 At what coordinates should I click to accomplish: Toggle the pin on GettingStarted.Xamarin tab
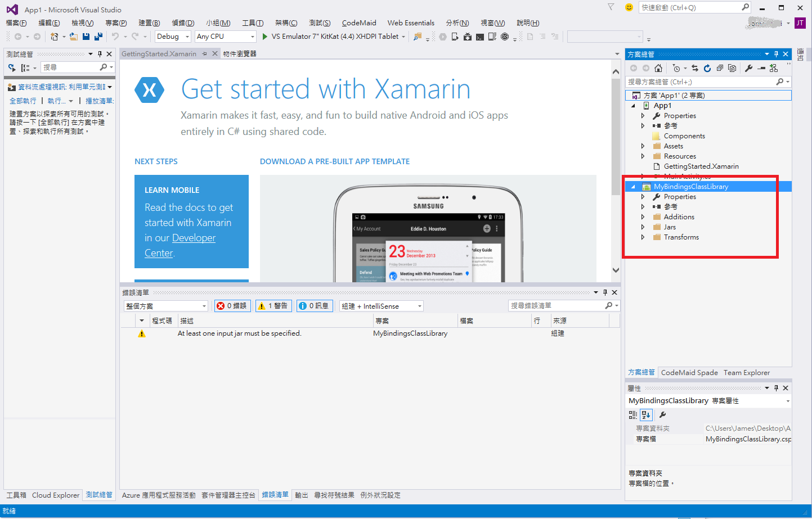pyautogui.click(x=205, y=54)
